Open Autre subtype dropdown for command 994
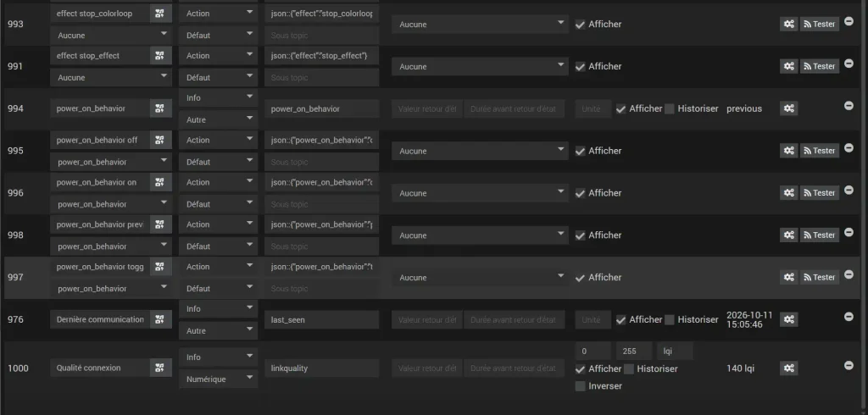 (218, 119)
